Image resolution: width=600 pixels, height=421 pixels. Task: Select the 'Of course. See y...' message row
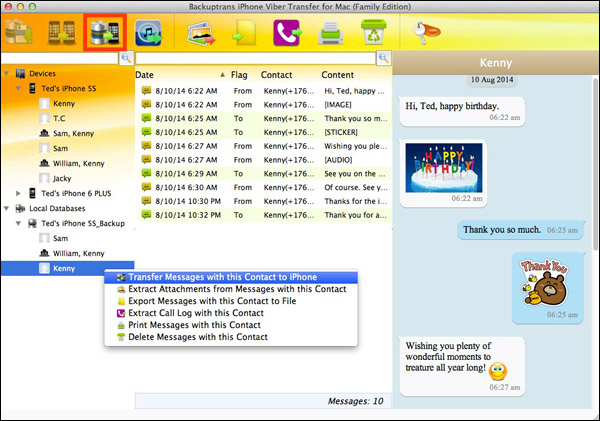(x=264, y=187)
